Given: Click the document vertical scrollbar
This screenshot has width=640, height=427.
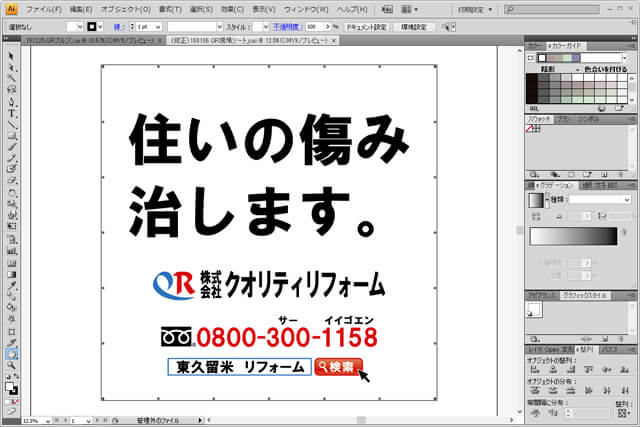Looking at the screenshot, I should 519,230.
